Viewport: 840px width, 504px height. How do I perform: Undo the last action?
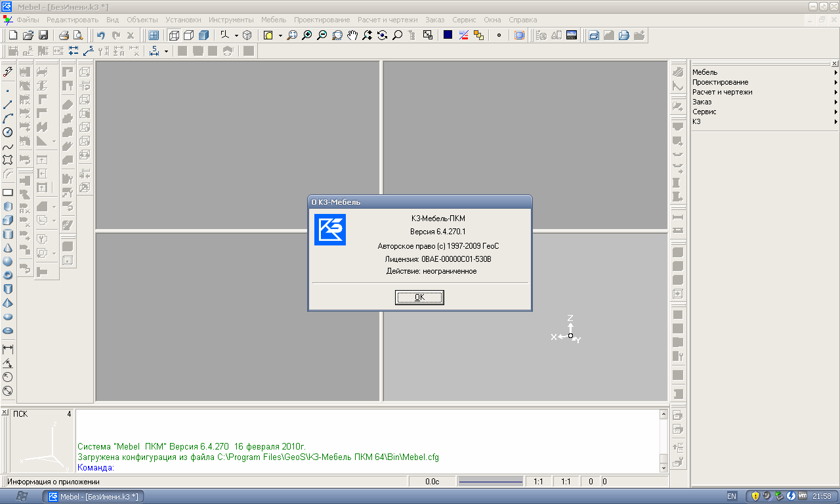point(100,35)
